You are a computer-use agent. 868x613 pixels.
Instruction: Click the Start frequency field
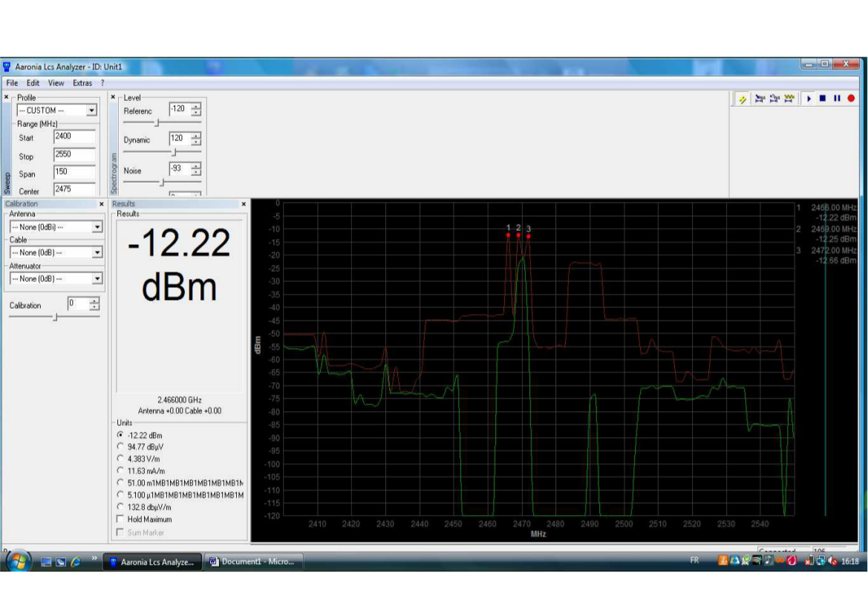[74, 136]
